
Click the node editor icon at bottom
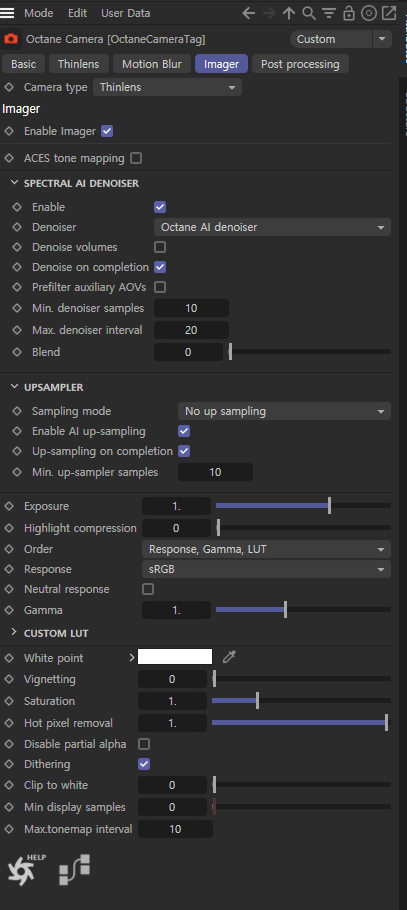coord(74,869)
